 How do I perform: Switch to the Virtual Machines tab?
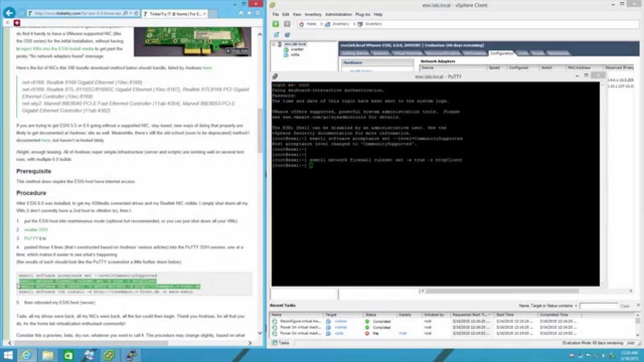[x=407, y=53]
